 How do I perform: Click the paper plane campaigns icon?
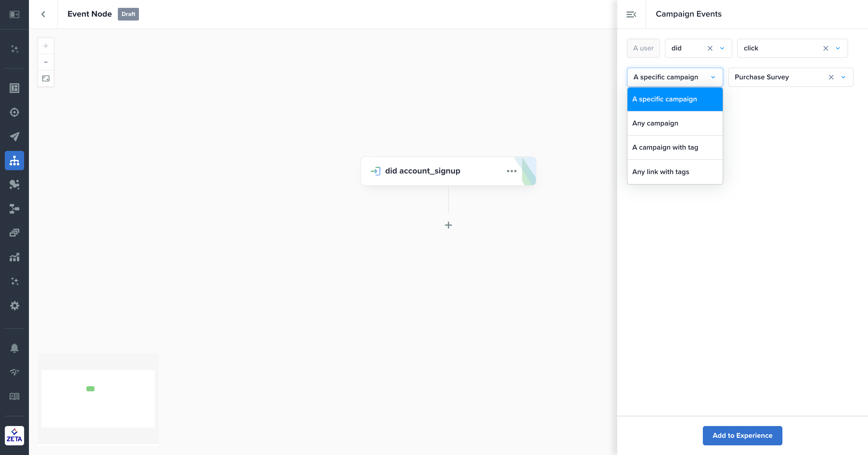14,136
